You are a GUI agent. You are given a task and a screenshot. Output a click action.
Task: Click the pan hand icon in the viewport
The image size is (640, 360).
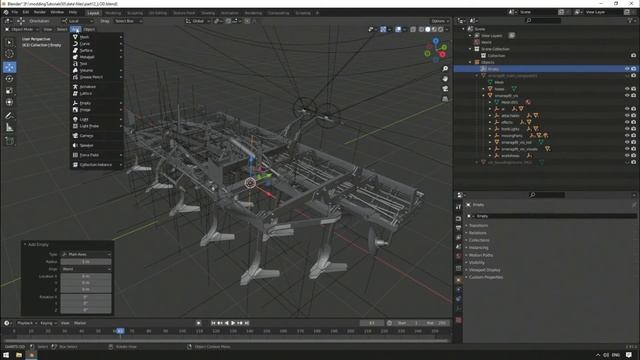[x=445, y=78]
